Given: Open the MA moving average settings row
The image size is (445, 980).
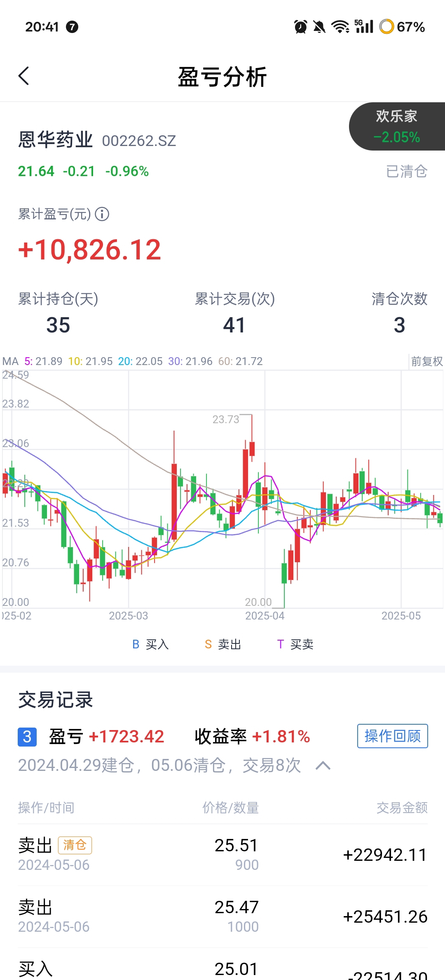Looking at the screenshot, I should point(132,361).
